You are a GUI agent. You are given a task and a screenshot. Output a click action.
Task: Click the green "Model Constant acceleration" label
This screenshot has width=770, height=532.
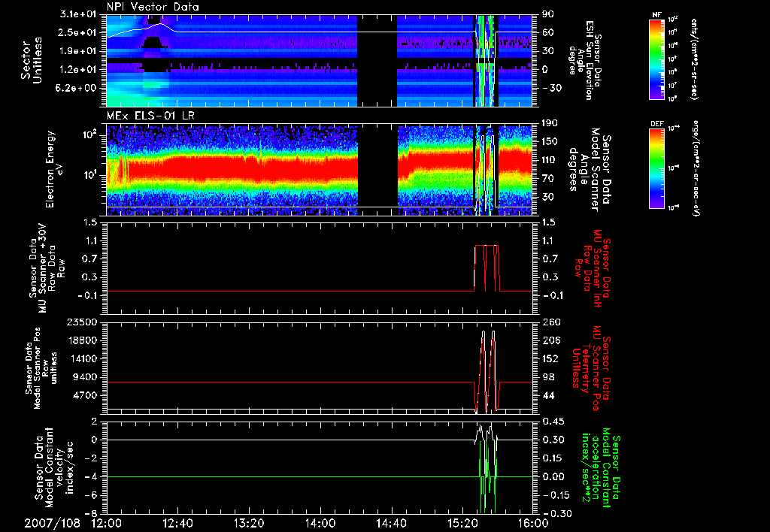pos(600,467)
